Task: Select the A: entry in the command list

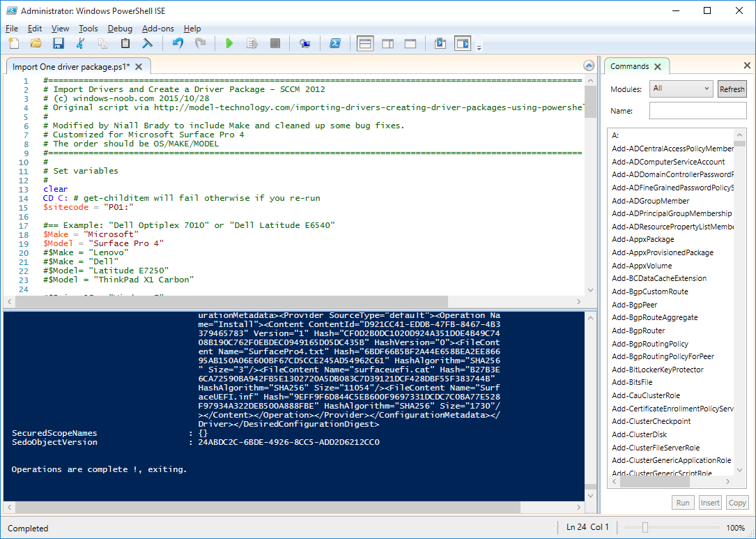Action: (615, 135)
